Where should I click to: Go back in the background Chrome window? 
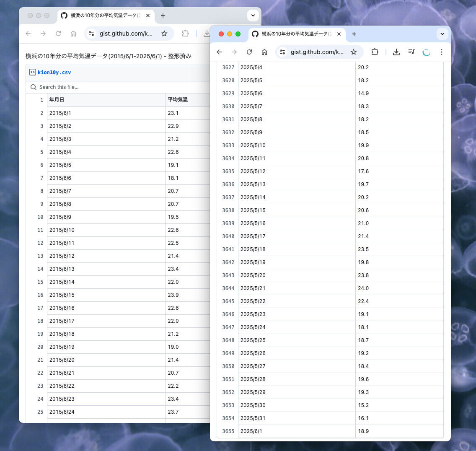tap(28, 34)
